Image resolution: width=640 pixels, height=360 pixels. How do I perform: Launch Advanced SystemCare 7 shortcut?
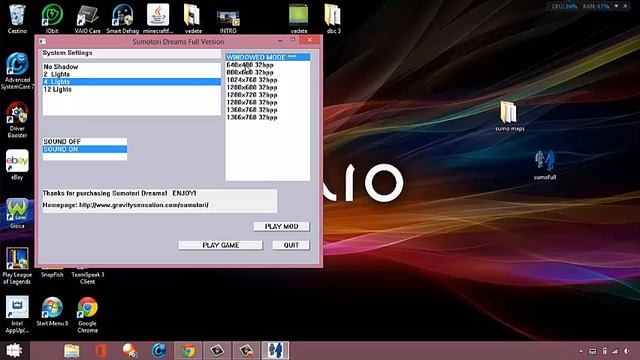click(17, 71)
